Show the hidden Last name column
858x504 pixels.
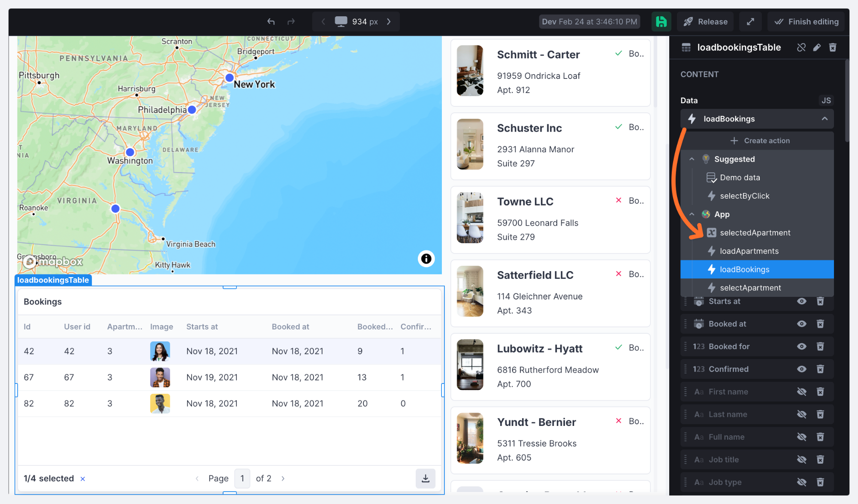tap(801, 414)
